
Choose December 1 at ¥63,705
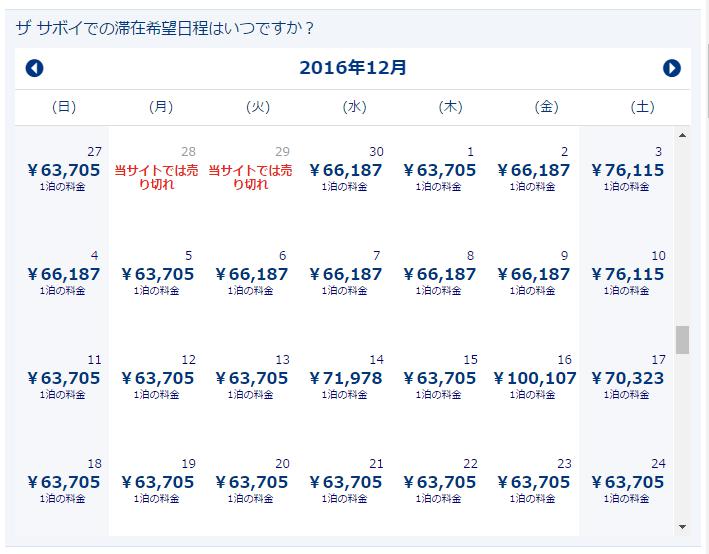click(x=440, y=170)
